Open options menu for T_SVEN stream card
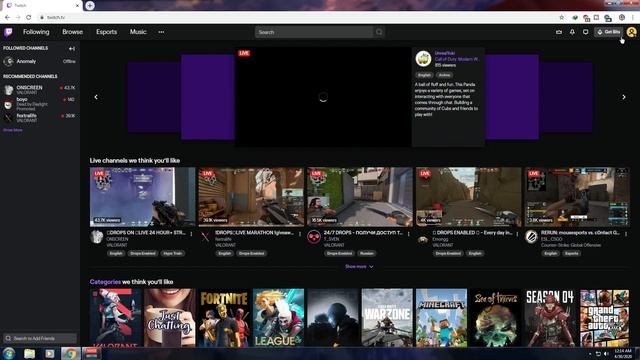Viewport: 640px width, 360px height. [409, 234]
